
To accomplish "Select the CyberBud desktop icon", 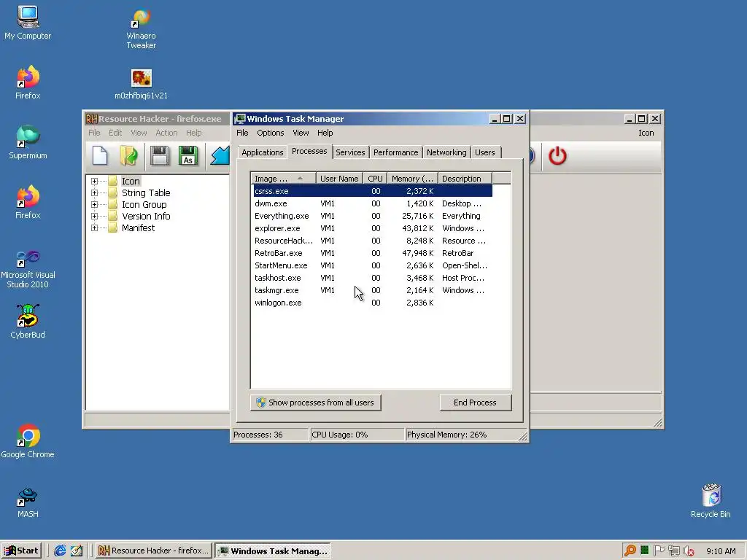I will (28, 322).
